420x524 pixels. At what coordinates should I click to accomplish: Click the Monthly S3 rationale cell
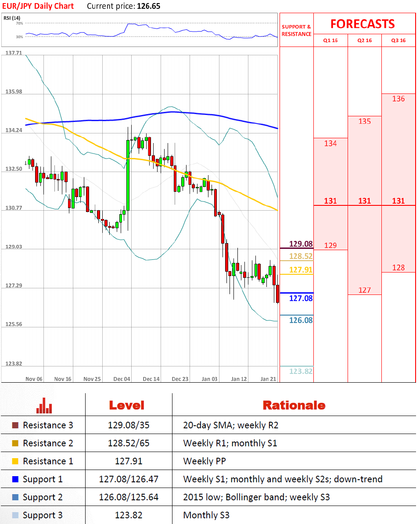coord(206,515)
